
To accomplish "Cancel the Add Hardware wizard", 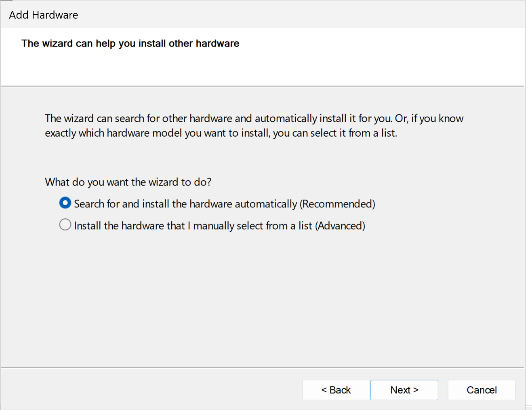I will [x=482, y=390].
